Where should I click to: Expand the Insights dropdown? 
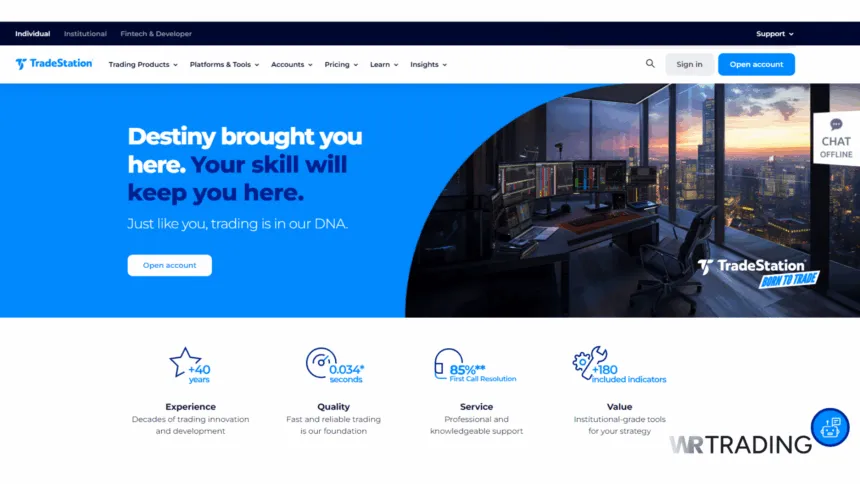[428, 65]
